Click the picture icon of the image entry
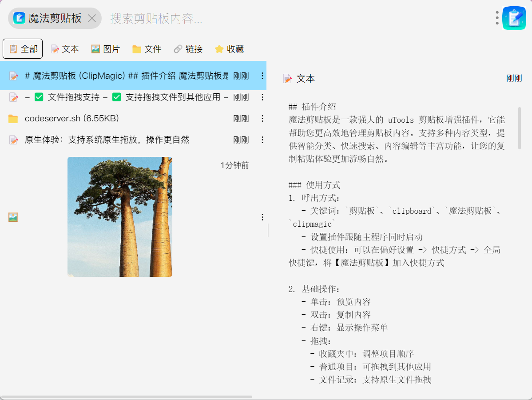The height and width of the screenshot is (400, 532). (13, 217)
